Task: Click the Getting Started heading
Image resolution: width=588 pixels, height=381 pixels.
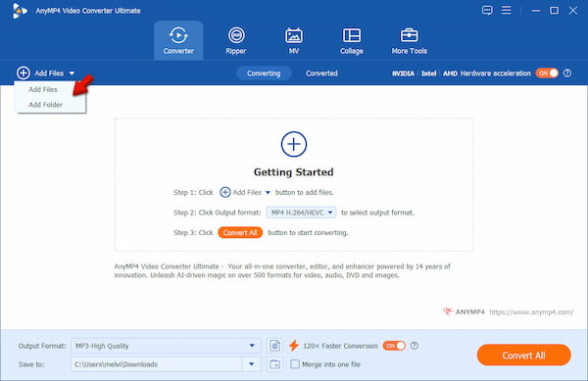Action: [x=294, y=172]
